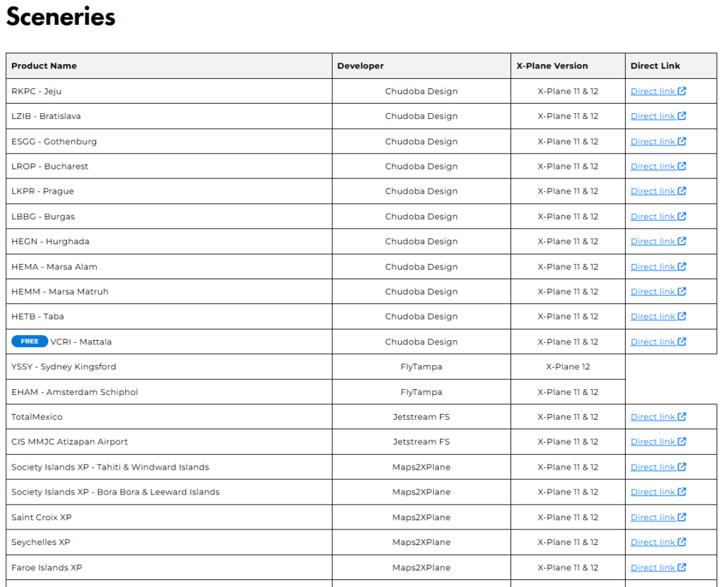Click the X-Plane 11 & 12 cell for EHAM
The height and width of the screenshot is (587, 728).
[x=568, y=392]
